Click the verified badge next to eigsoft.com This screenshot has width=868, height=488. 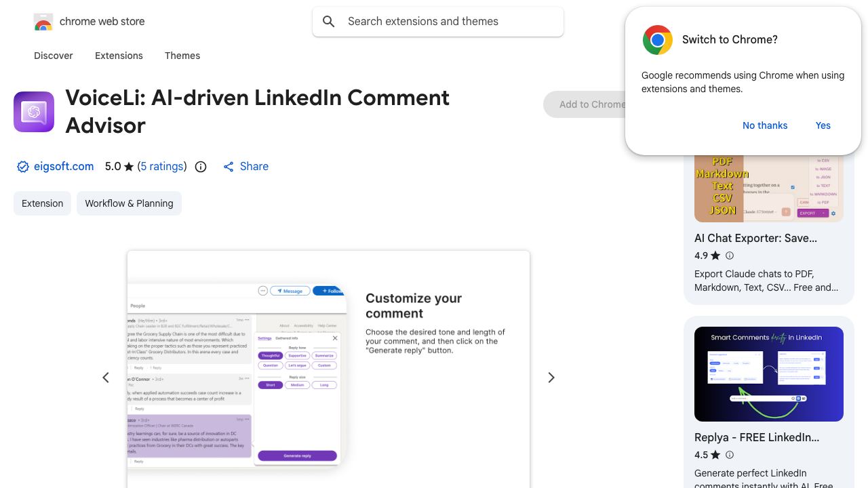pos(23,167)
